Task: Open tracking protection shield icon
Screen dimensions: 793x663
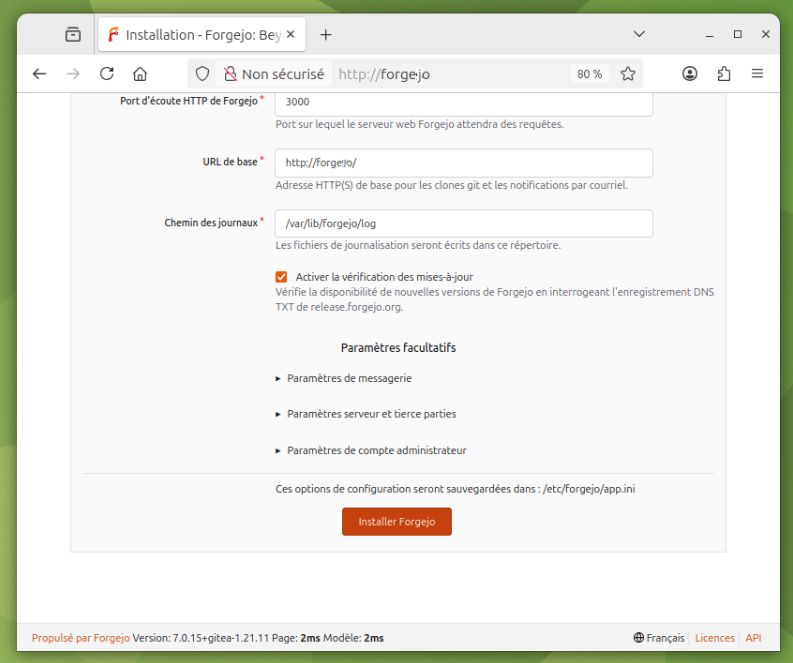Action: click(202, 74)
